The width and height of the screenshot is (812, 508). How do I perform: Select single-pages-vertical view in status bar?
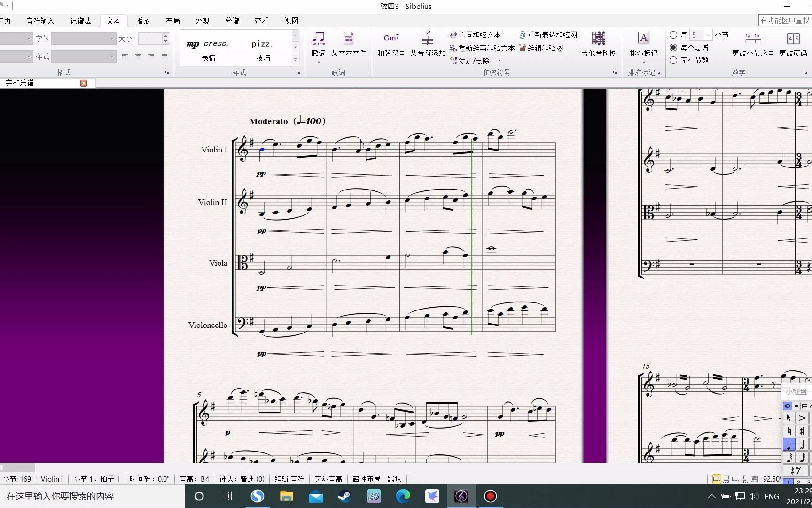point(745,479)
